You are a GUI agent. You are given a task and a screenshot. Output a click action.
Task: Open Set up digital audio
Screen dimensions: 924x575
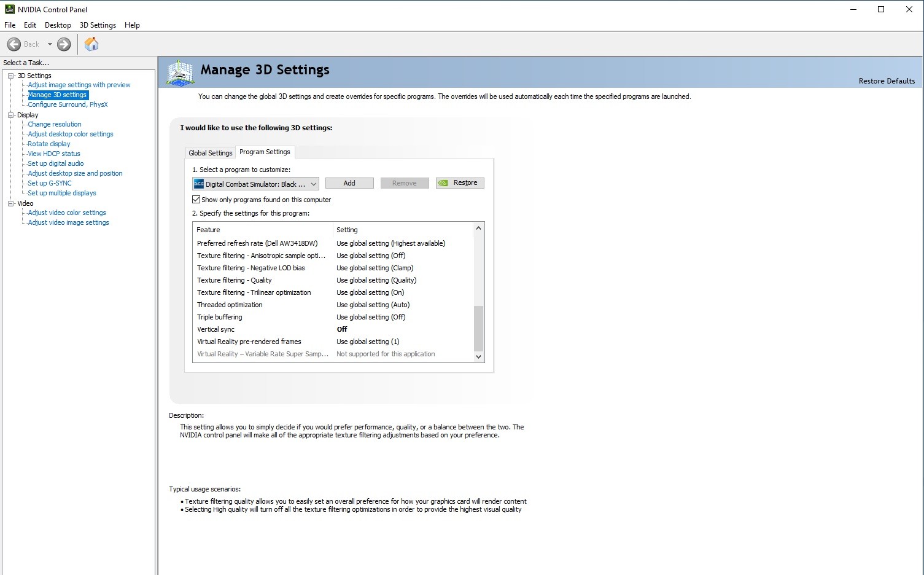tap(56, 163)
